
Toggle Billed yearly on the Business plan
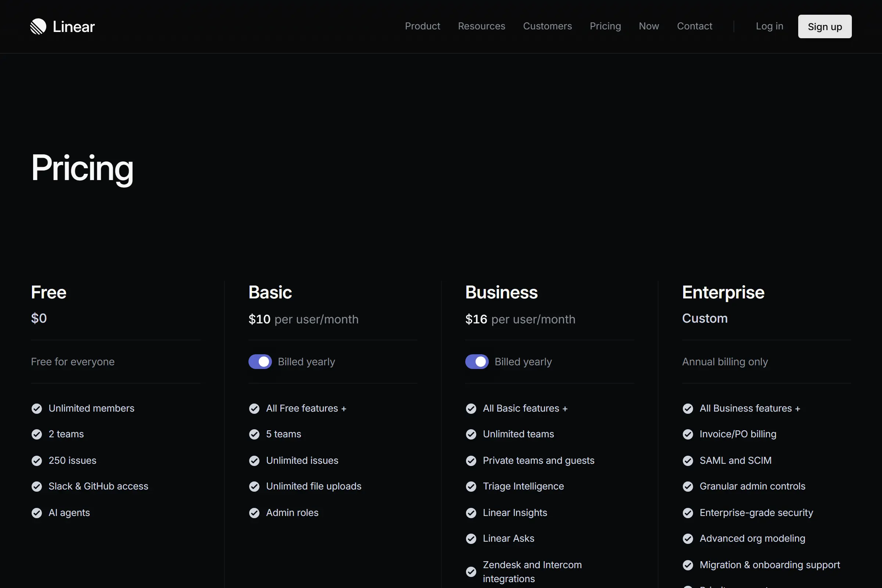(477, 362)
